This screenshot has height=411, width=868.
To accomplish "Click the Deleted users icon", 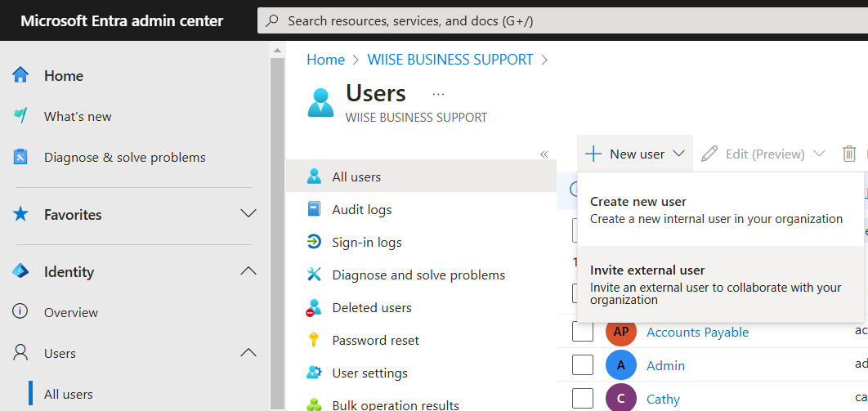I will [x=314, y=307].
